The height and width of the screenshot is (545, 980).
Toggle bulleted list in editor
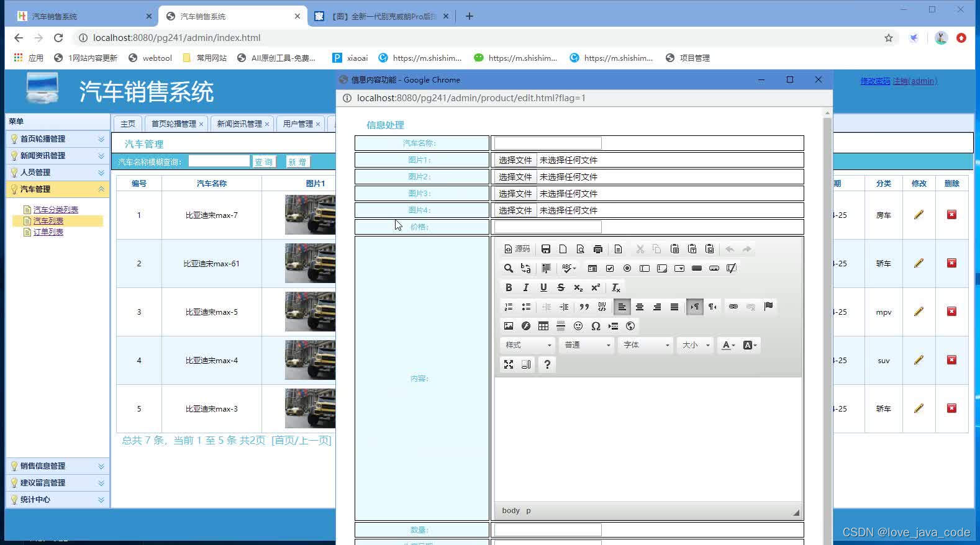point(526,307)
